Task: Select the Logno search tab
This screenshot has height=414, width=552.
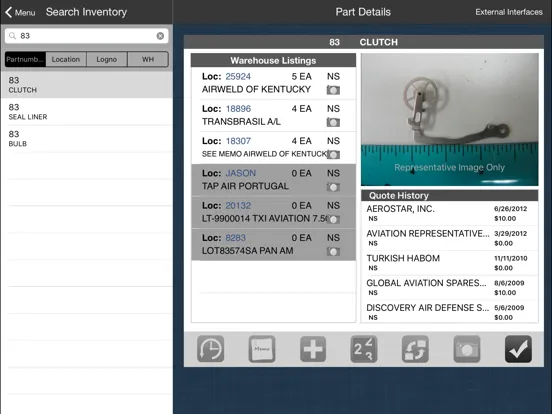Action: point(107,59)
